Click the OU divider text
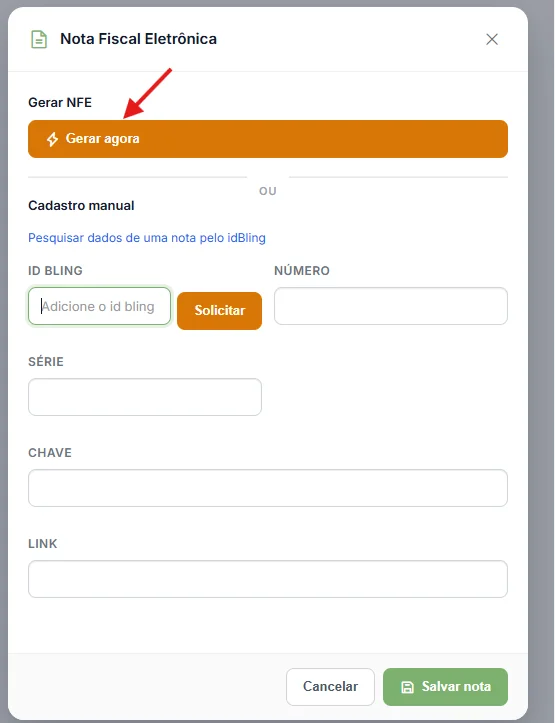 (268, 191)
